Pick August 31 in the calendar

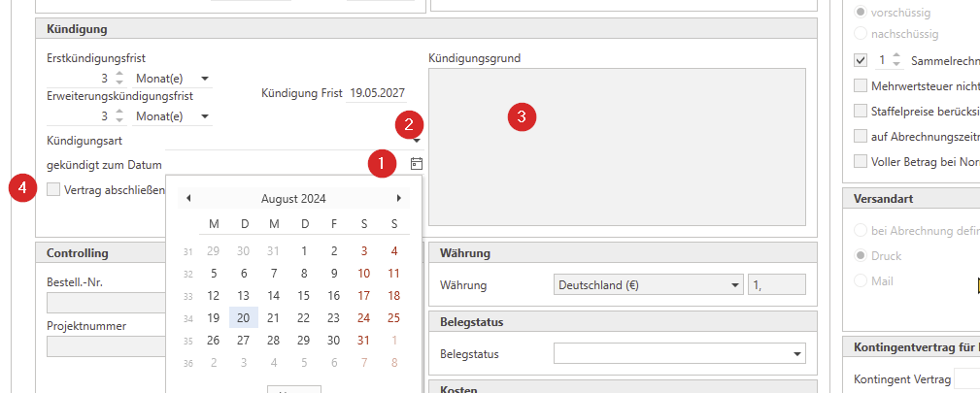click(x=363, y=341)
